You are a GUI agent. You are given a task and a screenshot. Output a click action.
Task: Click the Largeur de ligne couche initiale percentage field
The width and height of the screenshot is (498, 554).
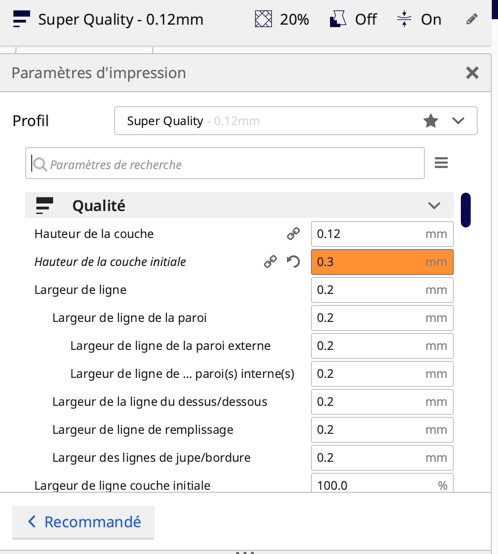point(382,483)
